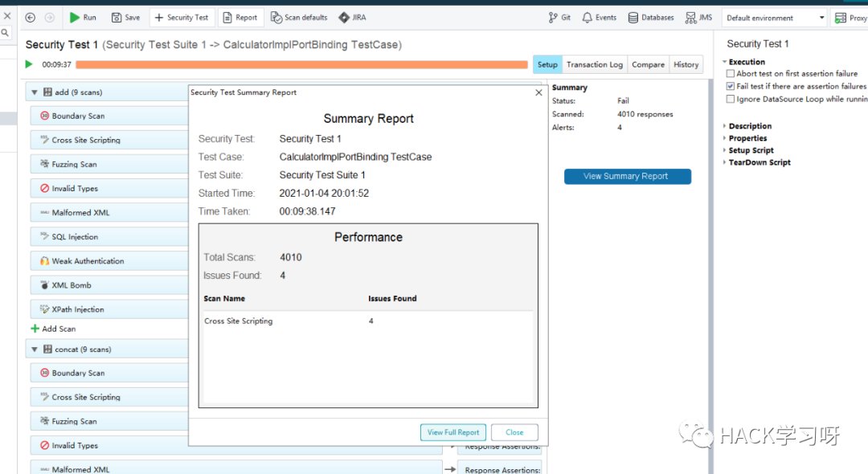Start the security test with green play button
Image resolution: width=868 pixels, height=474 pixels.
[x=29, y=64]
